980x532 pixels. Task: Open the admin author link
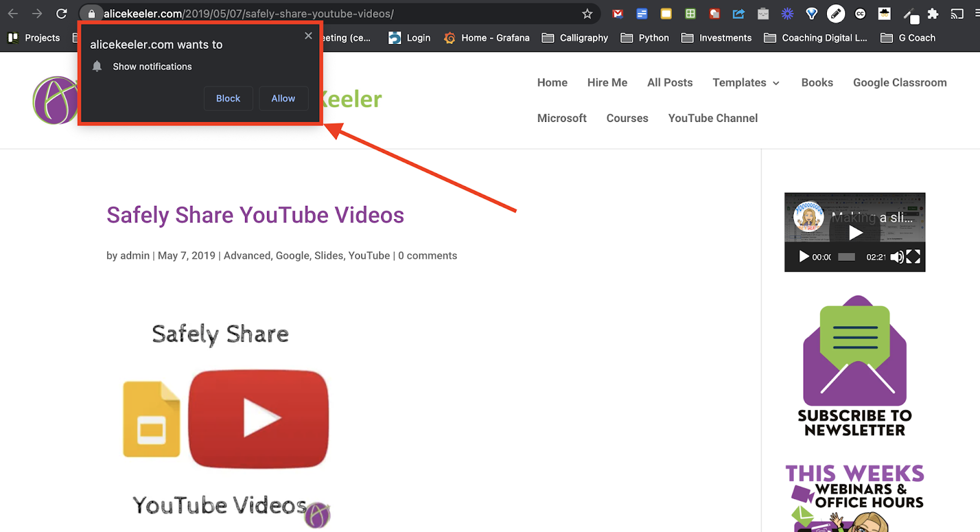(x=135, y=256)
